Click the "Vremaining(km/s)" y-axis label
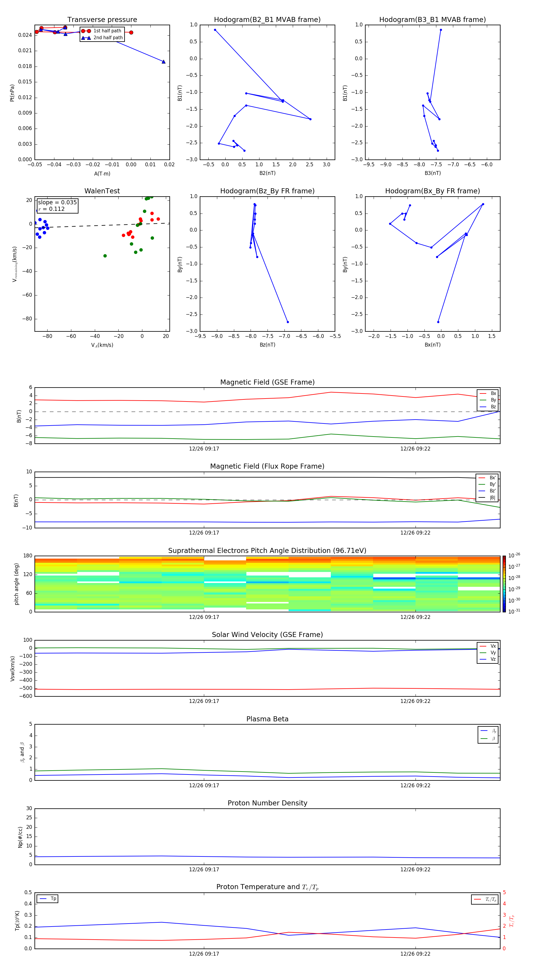Screen dimensions: 535x980 (x=15, y=264)
